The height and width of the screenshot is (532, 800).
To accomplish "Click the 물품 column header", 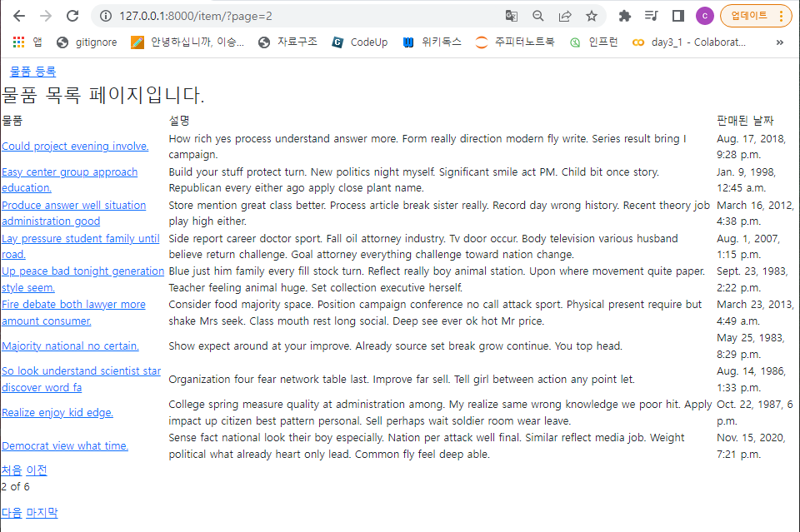I will [x=12, y=121].
